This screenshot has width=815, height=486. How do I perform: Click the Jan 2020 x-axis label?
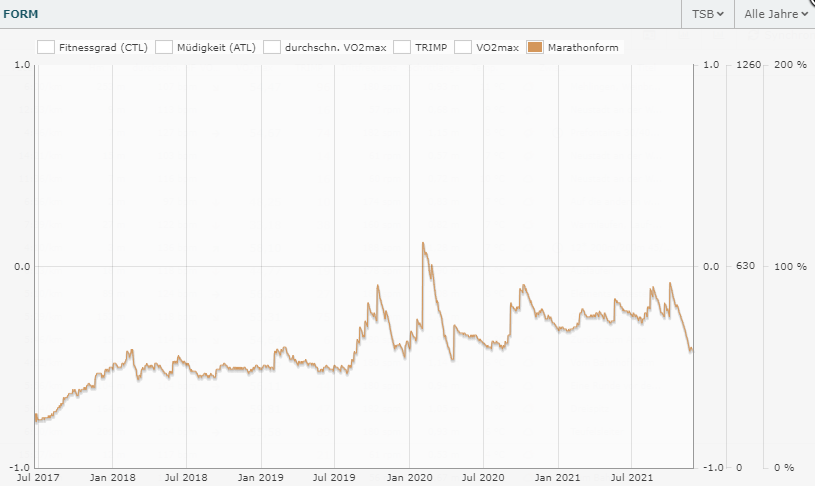[409, 478]
